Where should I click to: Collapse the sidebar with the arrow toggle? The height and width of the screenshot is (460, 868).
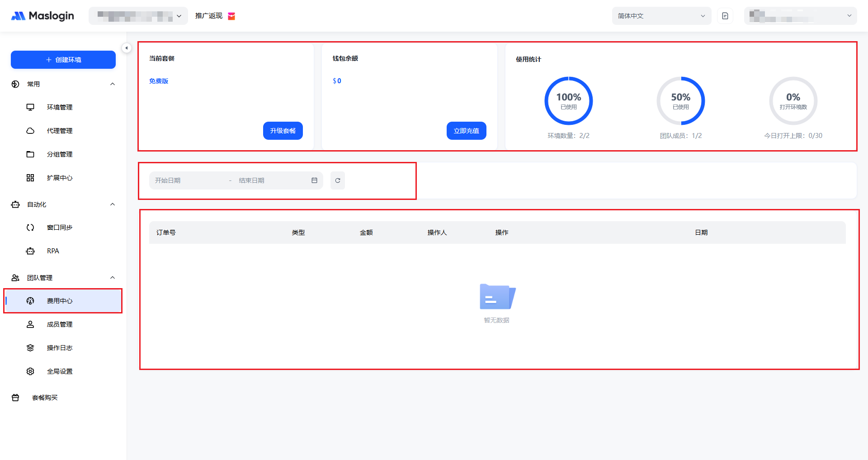(127, 48)
